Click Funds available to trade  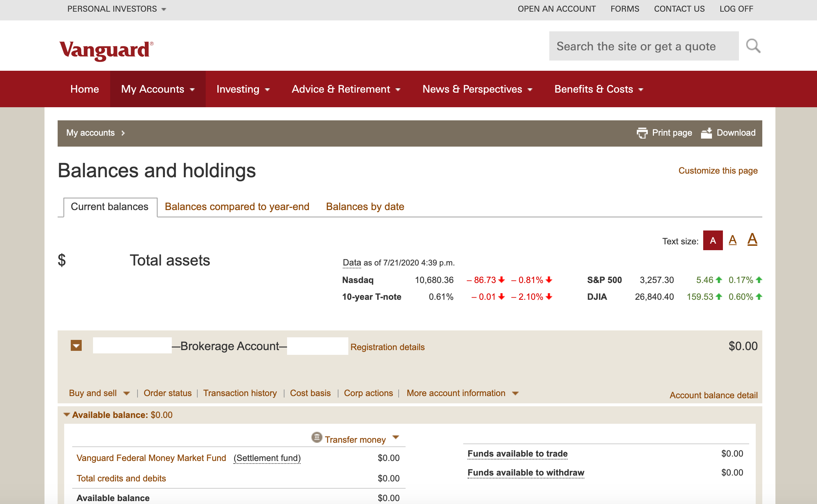pos(518,454)
